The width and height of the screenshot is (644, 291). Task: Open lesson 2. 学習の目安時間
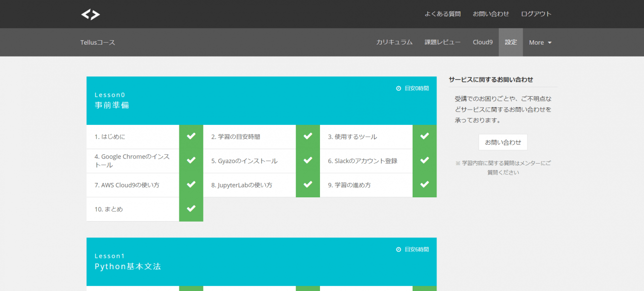point(250,137)
